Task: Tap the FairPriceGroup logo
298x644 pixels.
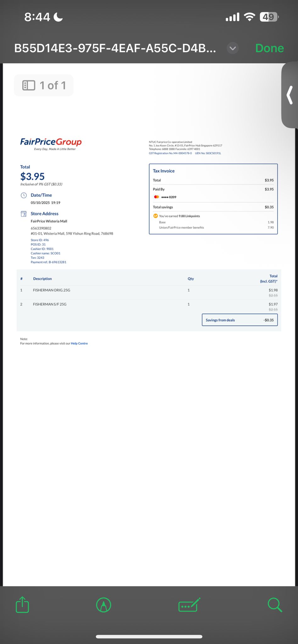Action: click(x=51, y=144)
